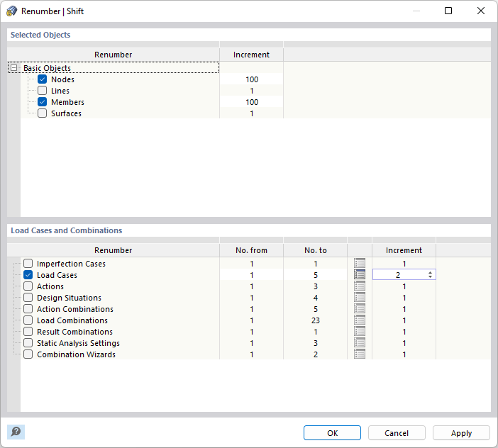The height and width of the screenshot is (448, 498).
Task: Uncheck the Nodes checkbox
Action: pos(43,79)
